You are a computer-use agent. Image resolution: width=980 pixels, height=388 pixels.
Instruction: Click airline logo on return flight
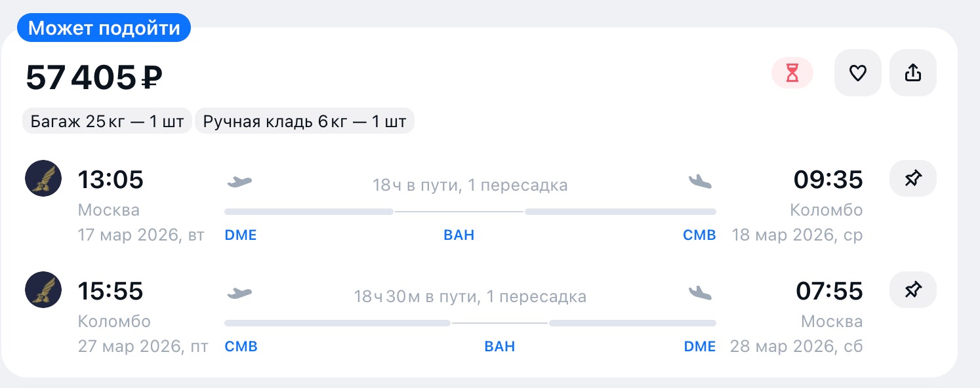click(43, 290)
